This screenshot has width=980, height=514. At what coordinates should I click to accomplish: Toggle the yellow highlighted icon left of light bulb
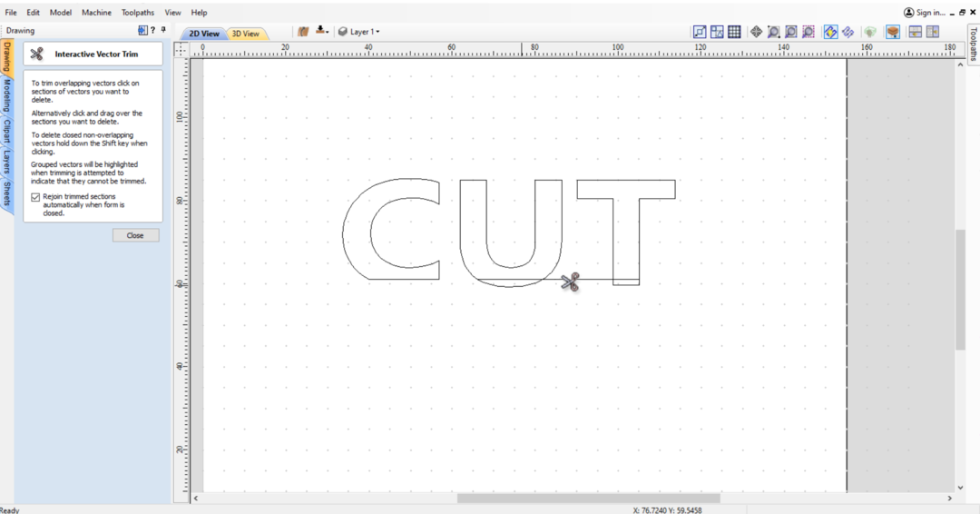830,32
